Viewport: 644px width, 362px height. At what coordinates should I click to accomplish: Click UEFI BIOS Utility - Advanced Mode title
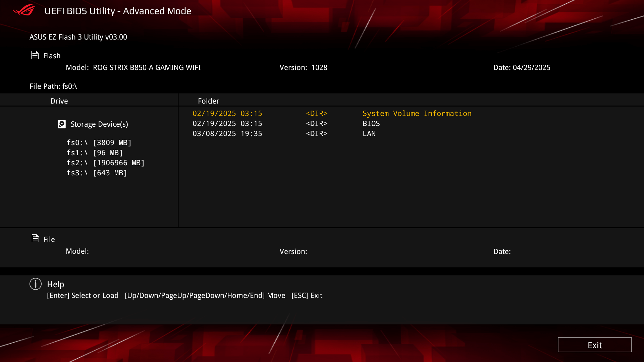118,11
